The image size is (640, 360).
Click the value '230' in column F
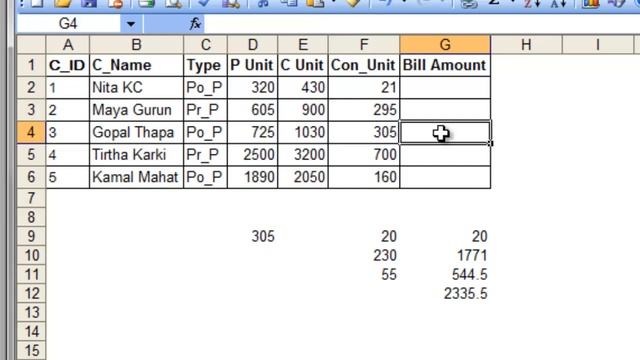coord(385,256)
